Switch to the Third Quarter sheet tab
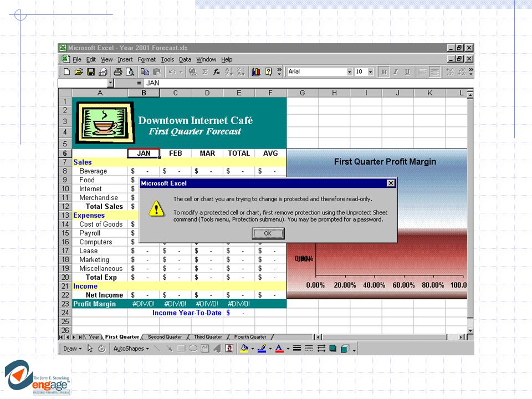 [208, 337]
